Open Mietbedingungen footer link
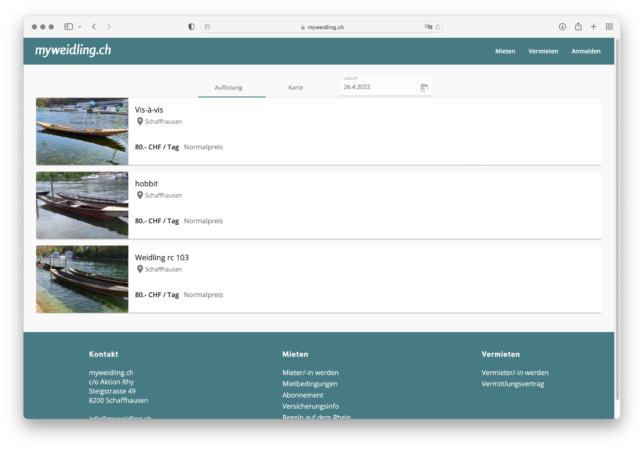 310,384
